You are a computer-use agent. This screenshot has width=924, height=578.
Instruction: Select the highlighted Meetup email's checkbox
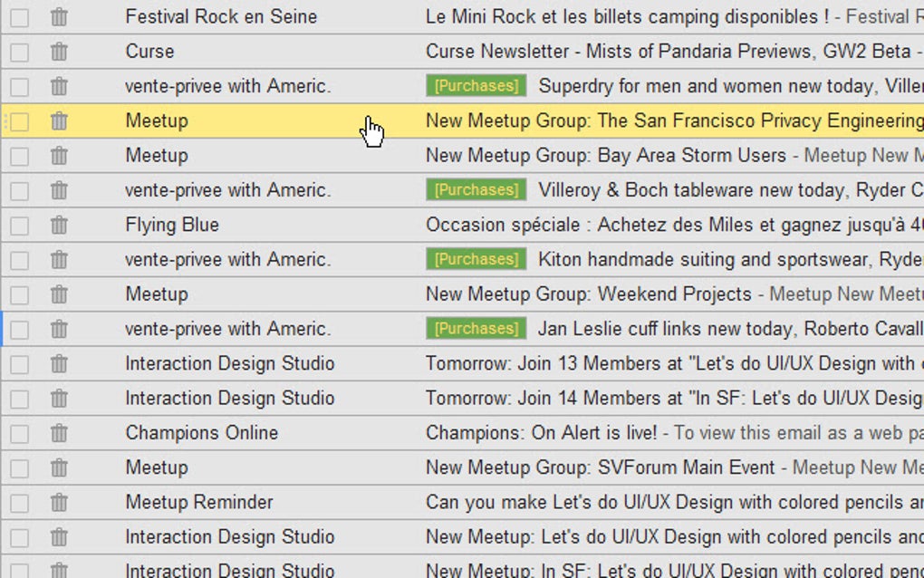[19, 120]
